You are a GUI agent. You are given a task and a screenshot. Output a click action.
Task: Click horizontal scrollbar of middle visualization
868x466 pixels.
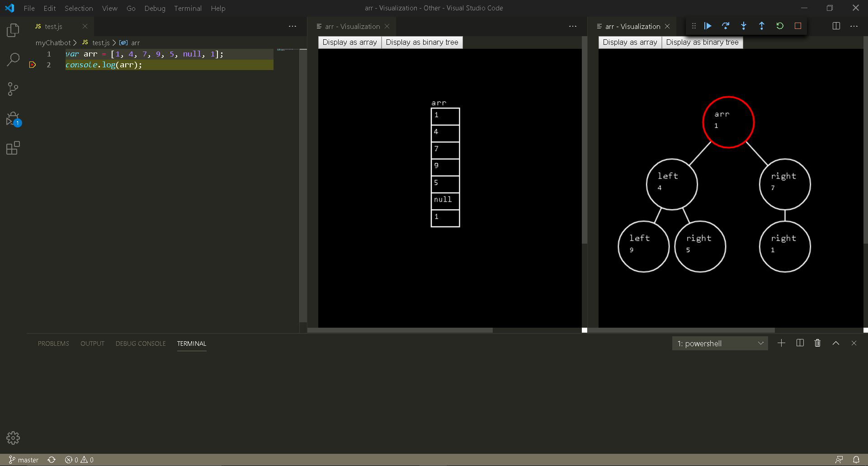400,330
